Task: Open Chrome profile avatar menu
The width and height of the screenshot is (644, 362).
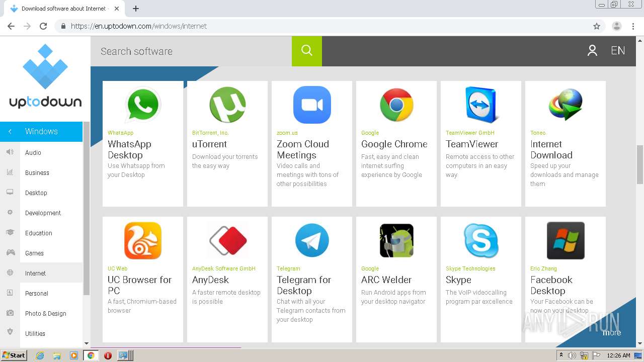Action: (x=617, y=26)
